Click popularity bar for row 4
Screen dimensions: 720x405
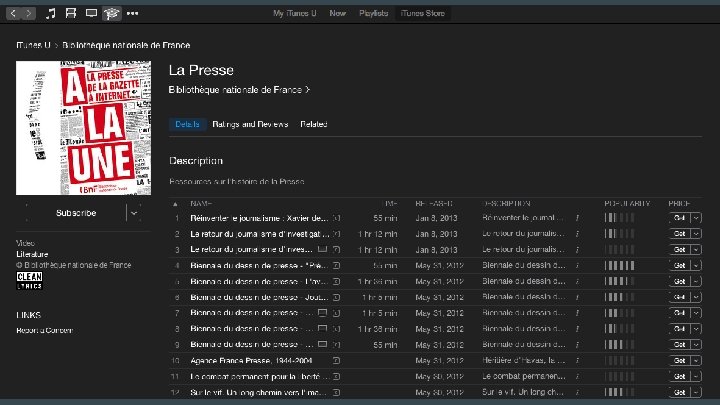pyautogui.click(x=619, y=265)
